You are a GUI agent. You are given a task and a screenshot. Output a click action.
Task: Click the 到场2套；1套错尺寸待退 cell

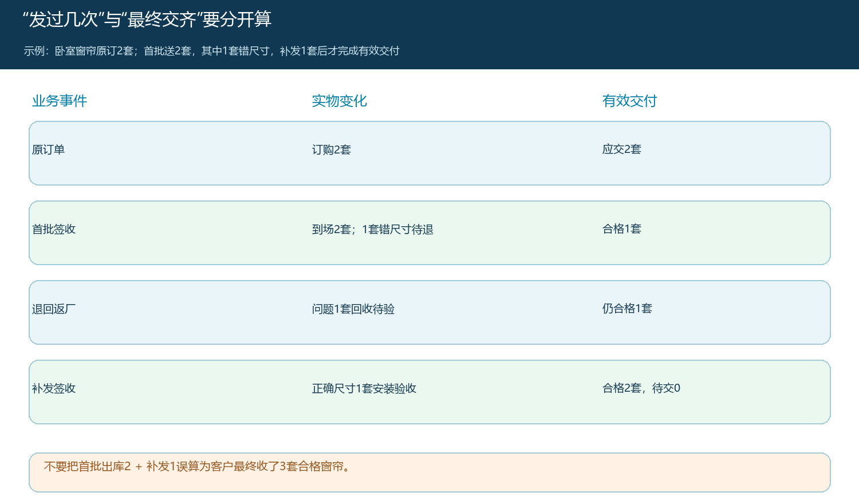click(373, 229)
